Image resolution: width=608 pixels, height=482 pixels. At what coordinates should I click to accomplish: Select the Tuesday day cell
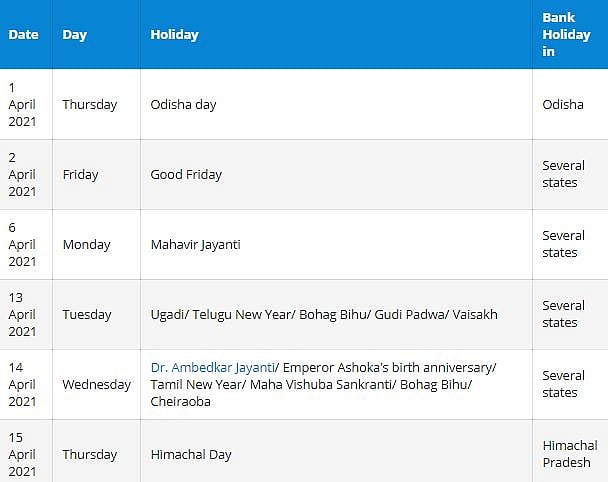(87, 315)
